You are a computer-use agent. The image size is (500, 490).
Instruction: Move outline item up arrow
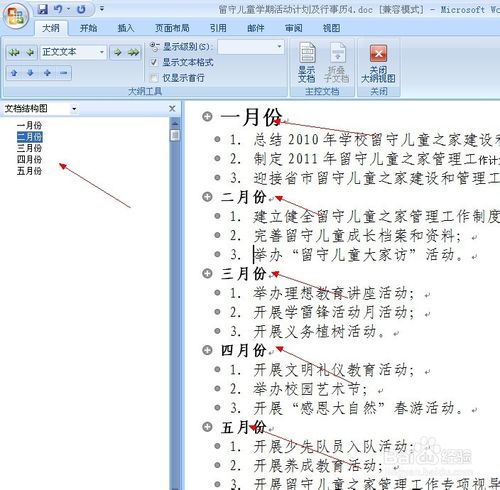(x=14, y=73)
